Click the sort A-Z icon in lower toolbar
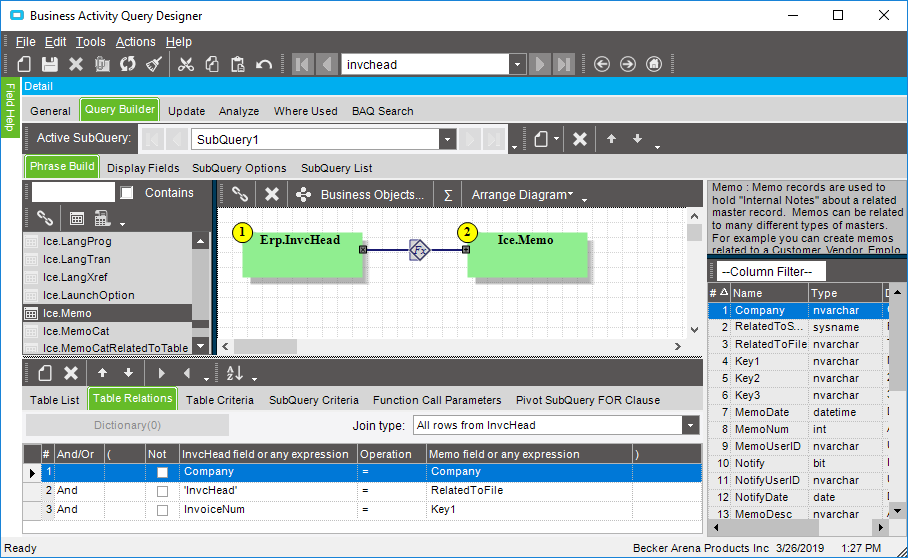The width and height of the screenshot is (908, 558). tap(235, 373)
